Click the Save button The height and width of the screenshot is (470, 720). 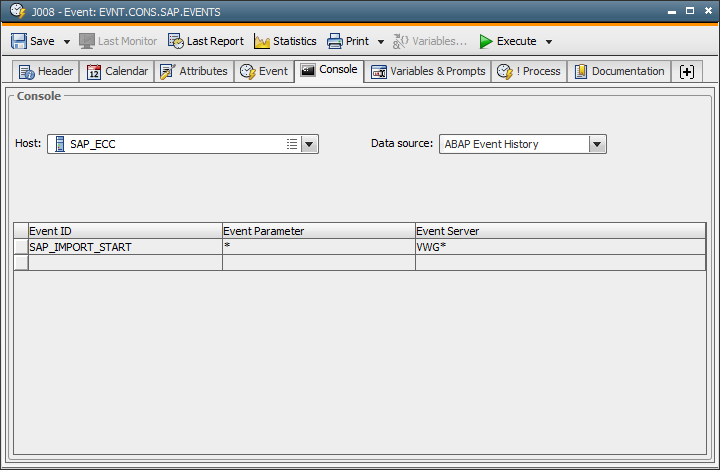click(33, 41)
